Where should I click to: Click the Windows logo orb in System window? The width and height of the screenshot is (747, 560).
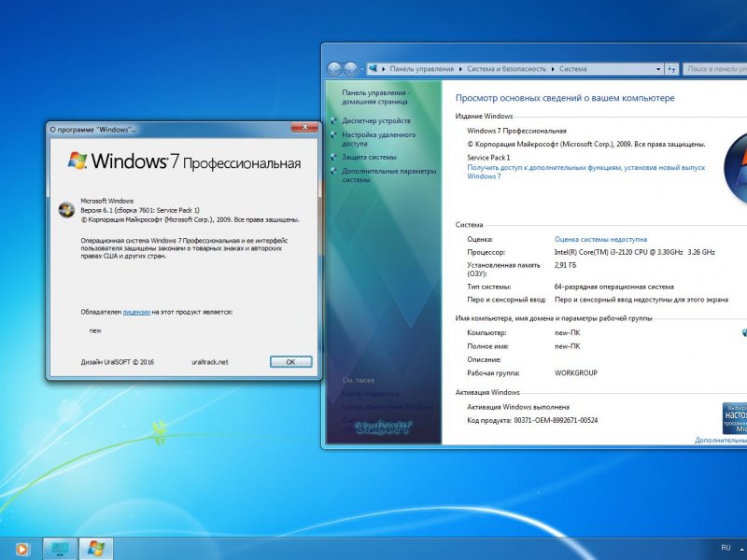(x=735, y=169)
